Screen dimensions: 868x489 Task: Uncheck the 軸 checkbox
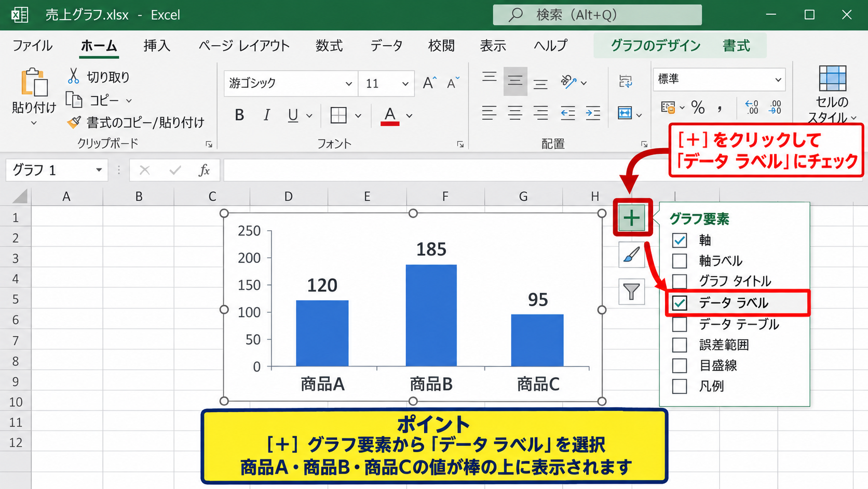pyautogui.click(x=679, y=240)
